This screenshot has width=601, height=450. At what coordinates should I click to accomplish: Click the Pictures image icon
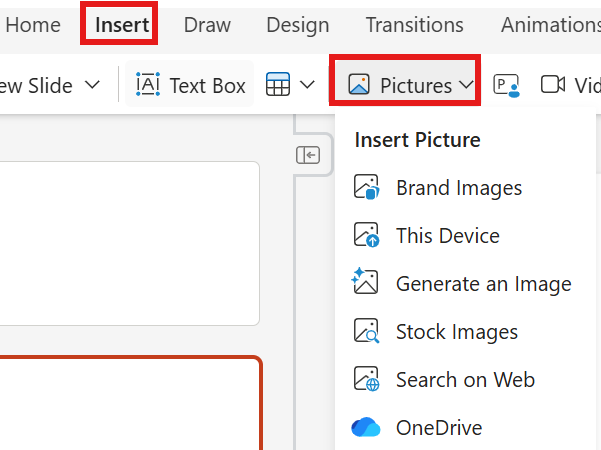[359, 84]
